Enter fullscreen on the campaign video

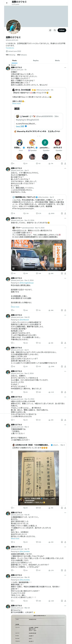point(64,269)
